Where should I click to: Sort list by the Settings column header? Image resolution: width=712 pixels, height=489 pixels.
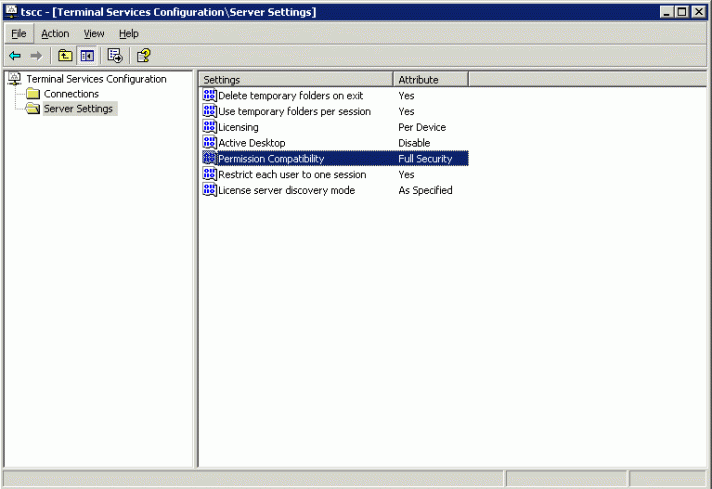[x=296, y=79]
